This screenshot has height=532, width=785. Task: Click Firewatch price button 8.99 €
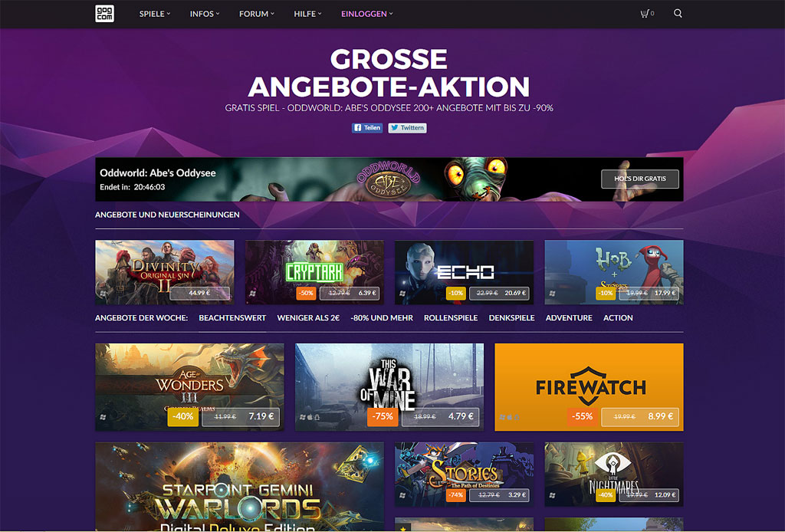(640, 417)
